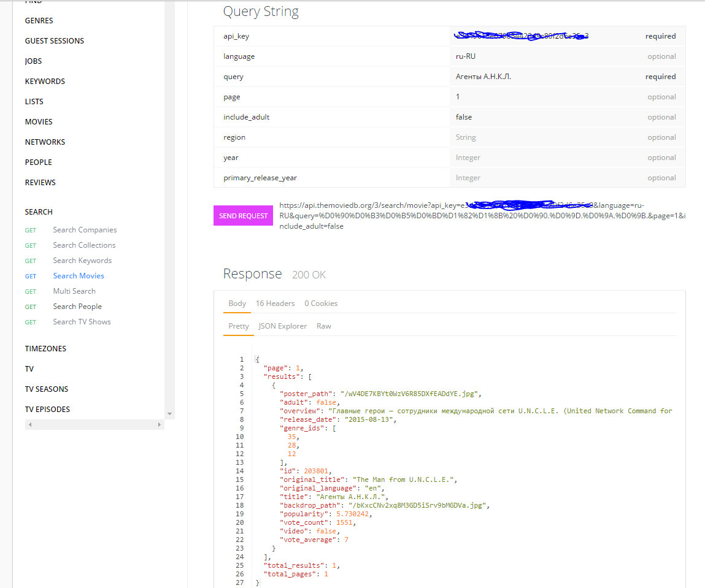Open Search People endpoint
Image resolution: width=705 pixels, height=588 pixels.
pyautogui.click(x=77, y=307)
